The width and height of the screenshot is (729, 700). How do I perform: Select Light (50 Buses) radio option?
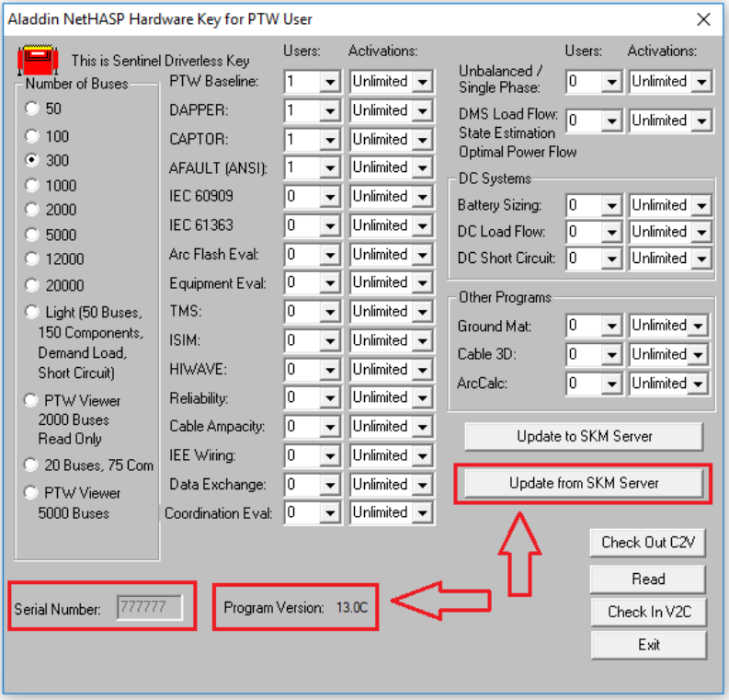pyautogui.click(x=32, y=312)
